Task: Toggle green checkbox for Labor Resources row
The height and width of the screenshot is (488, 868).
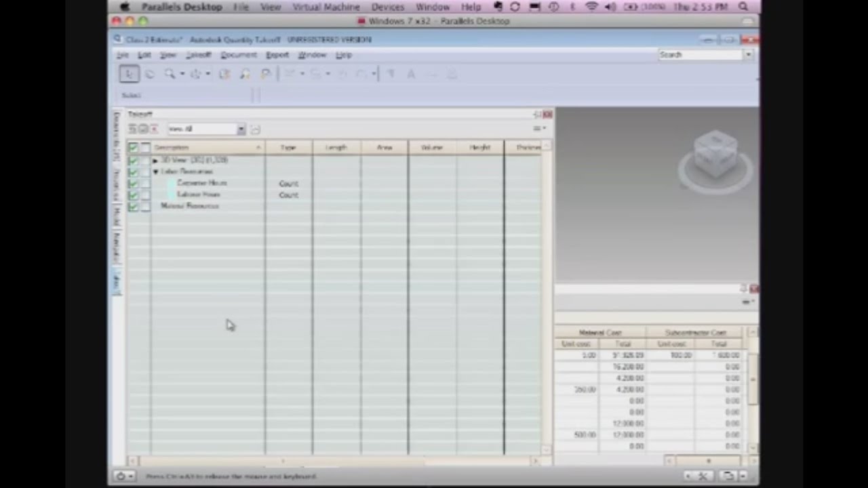Action: tap(134, 171)
